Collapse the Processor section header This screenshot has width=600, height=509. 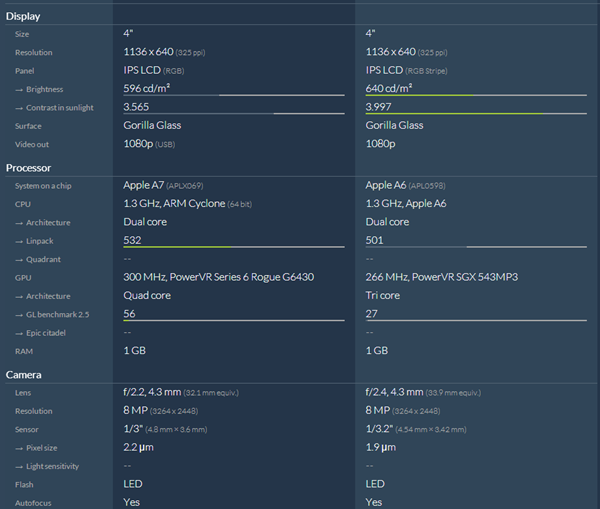click(x=28, y=168)
